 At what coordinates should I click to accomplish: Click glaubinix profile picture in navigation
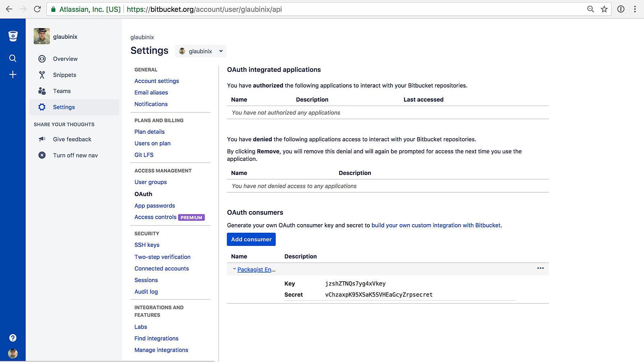(42, 36)
